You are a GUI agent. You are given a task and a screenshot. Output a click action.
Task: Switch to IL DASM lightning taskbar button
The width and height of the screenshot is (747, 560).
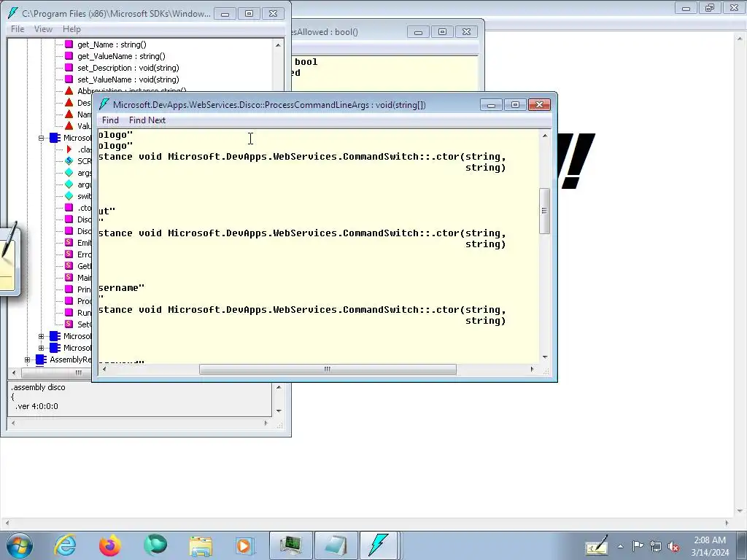379,545
